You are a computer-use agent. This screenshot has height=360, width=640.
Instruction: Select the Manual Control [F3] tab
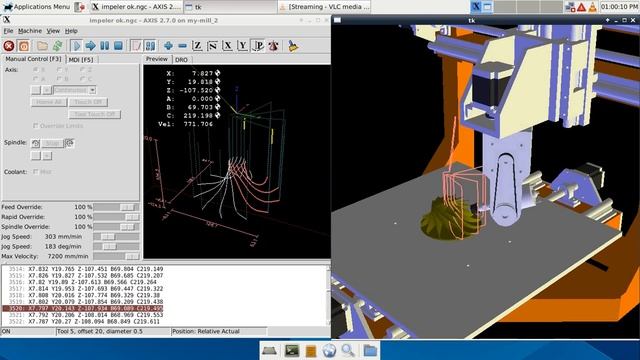pos(33,59)
